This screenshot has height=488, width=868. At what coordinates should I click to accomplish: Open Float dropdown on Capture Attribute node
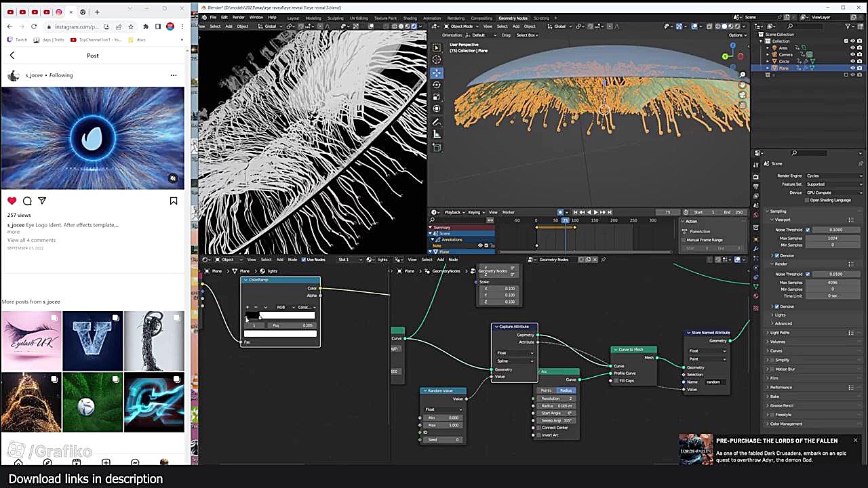(x=515, y=353)
